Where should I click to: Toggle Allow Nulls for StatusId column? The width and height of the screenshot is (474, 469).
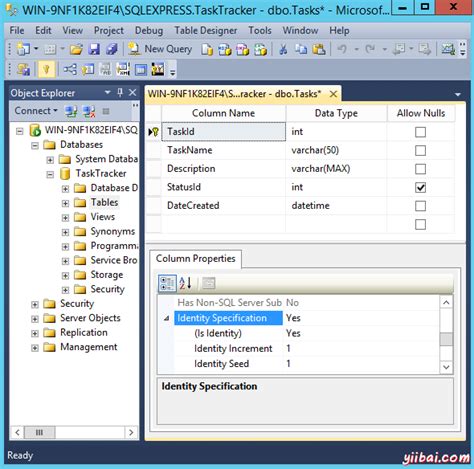pos(420,187)
